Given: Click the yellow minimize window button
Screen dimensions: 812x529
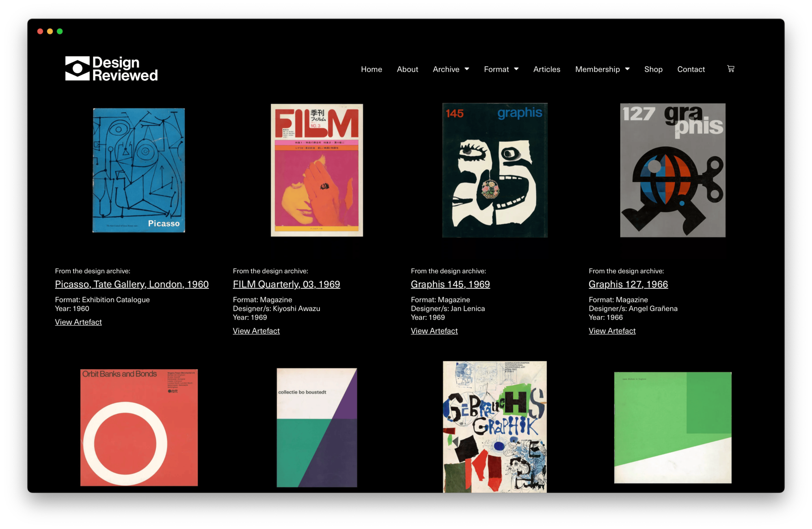Looking at the screenshot, I should click(x=50, y=31).
